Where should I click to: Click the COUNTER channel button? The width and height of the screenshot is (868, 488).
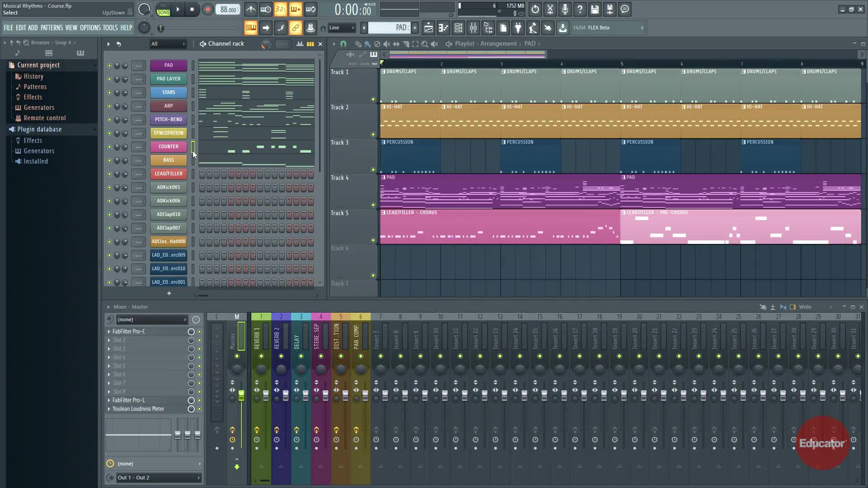[168, 146]
